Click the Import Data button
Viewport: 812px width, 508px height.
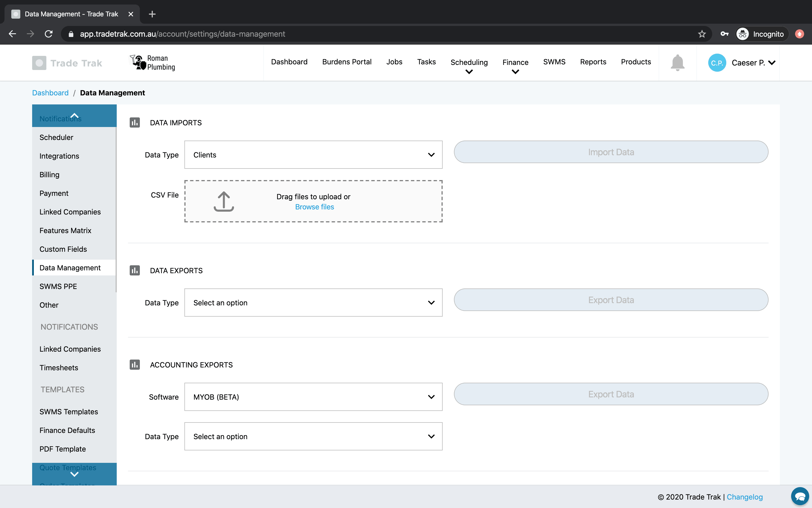click(x=611, y=152)
